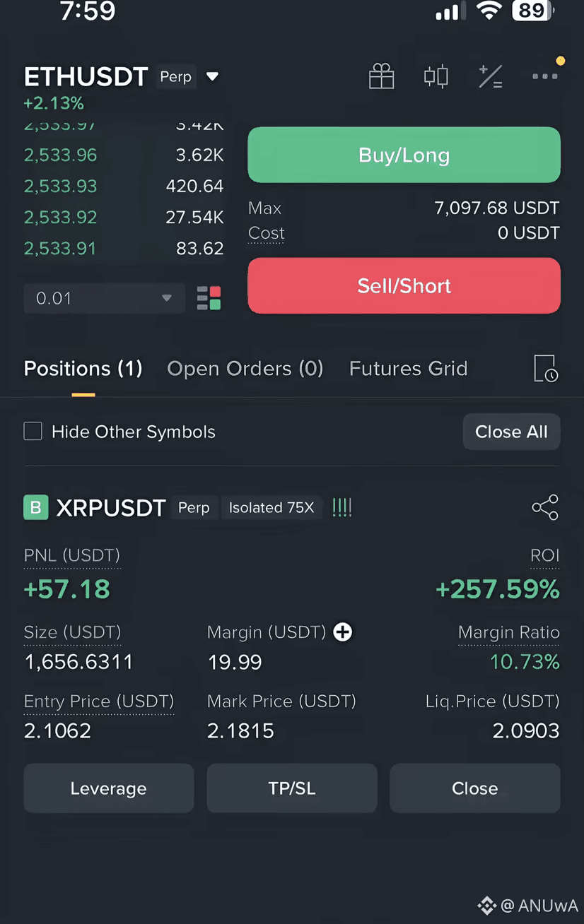The image size is (584, 924).
Task: Open the gift box rewards icon
Action: pos(381,76)
